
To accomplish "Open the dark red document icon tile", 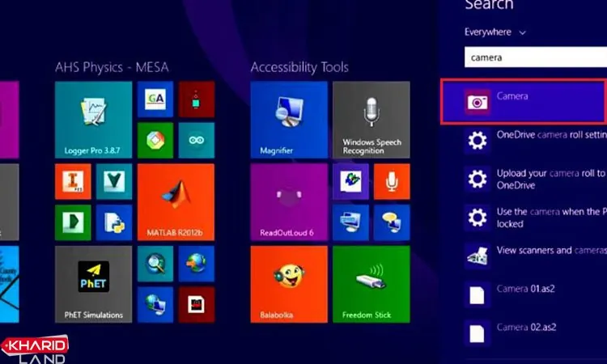I will pyautogui.click(x=197, y=305).
